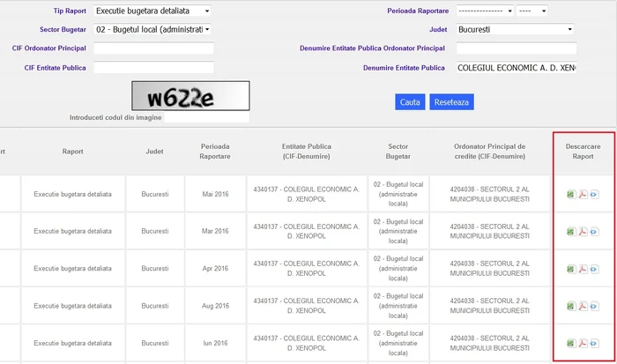Click the Reseteaza button
The image size is (617, 364).
point(453,102)
